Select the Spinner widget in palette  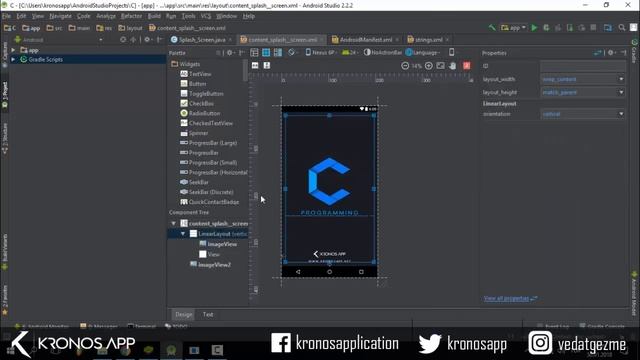[x=194, y=133]
